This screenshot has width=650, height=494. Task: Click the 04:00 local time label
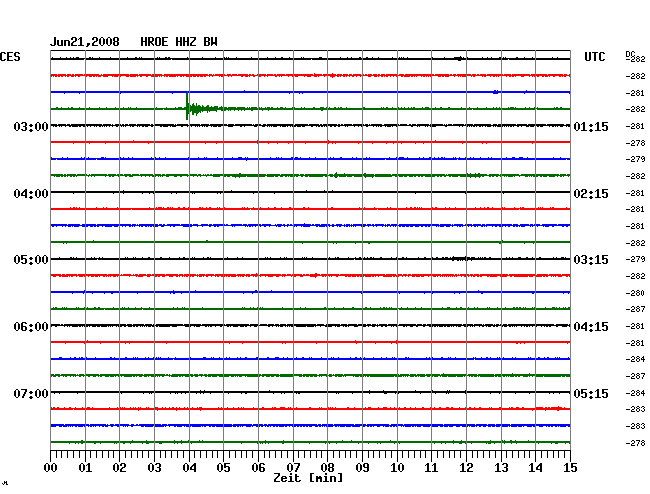pos(31,194)
